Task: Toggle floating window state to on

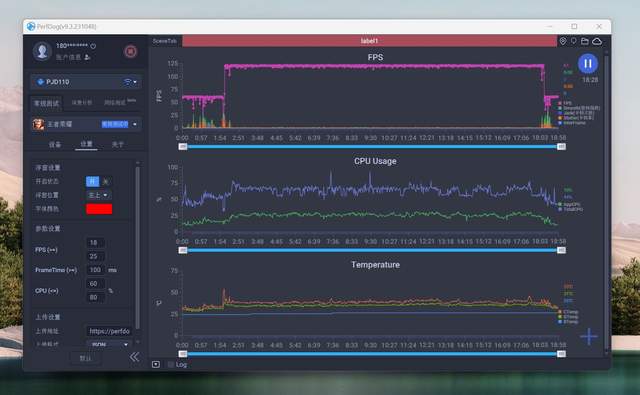Action: pos(93,182)
